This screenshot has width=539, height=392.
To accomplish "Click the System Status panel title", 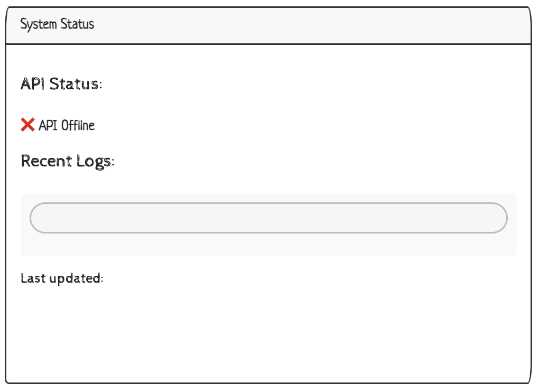I will click(57, 24).
